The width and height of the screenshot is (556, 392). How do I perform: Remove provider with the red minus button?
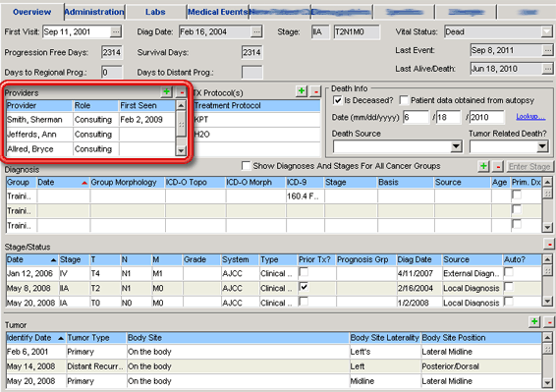(x=181, y=92)
